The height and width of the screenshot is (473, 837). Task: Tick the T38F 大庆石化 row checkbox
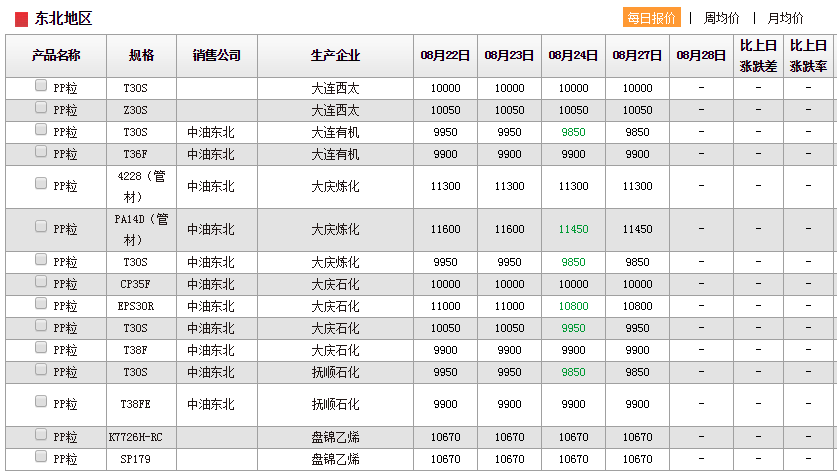coord(41,348)
